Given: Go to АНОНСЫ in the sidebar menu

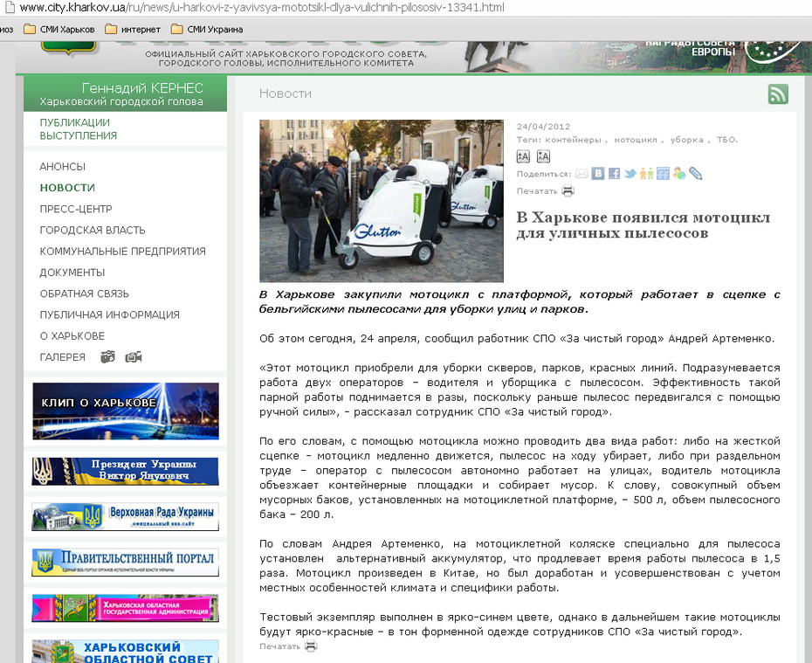Looking at the screenshot, I should point(63,166).
